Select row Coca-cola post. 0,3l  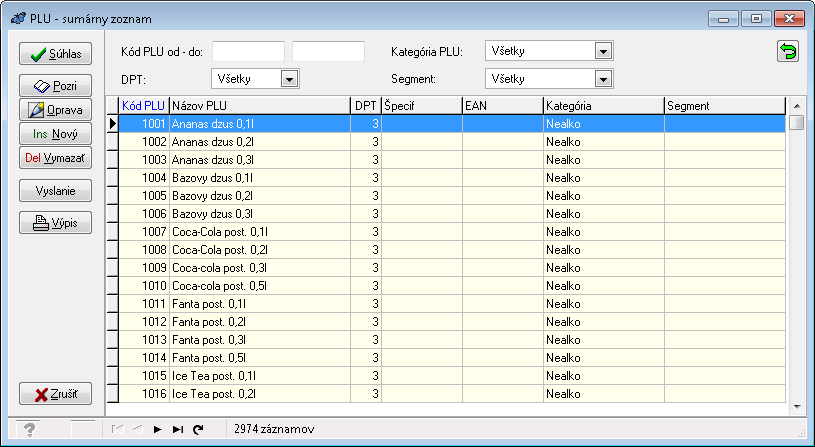click(x=452, y=268)
